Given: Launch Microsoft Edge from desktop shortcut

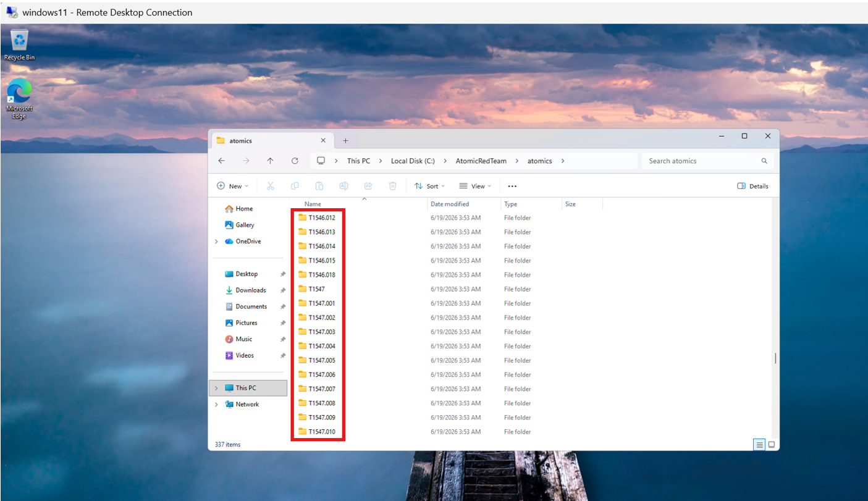Looking at the screenshot, I should pyautogui.click(x=19, y=99).
